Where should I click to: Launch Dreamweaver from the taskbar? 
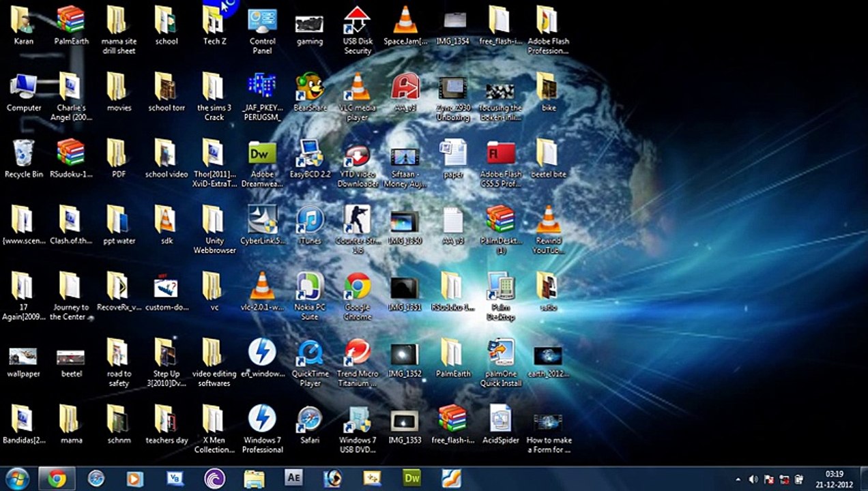point(411,479)
